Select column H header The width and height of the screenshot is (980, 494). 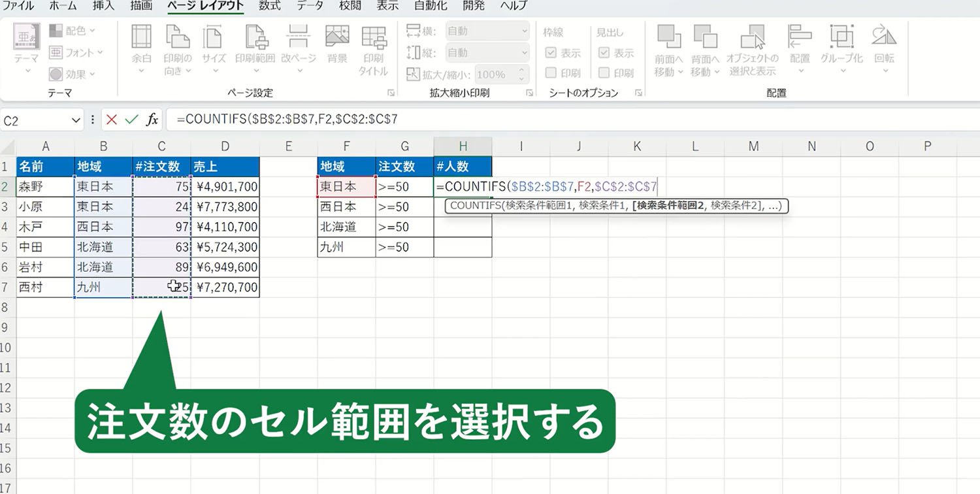click(x=463, y=146)
